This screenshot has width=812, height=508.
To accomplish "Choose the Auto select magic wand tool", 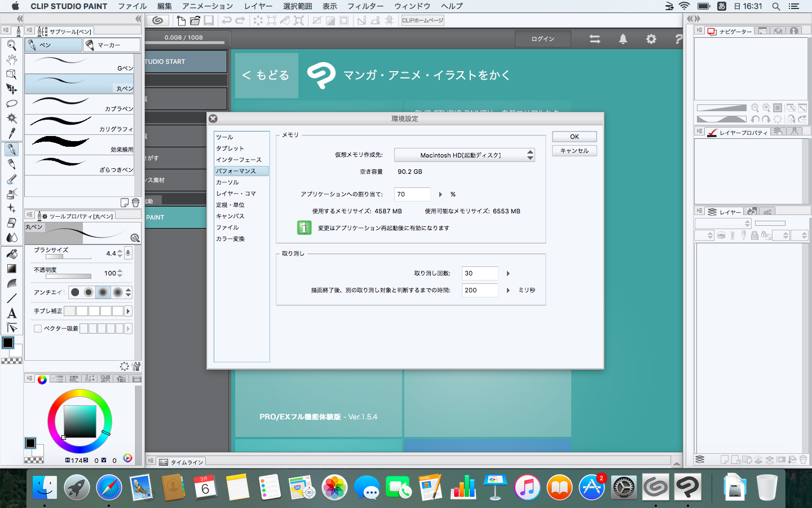I will pos(11,119).
